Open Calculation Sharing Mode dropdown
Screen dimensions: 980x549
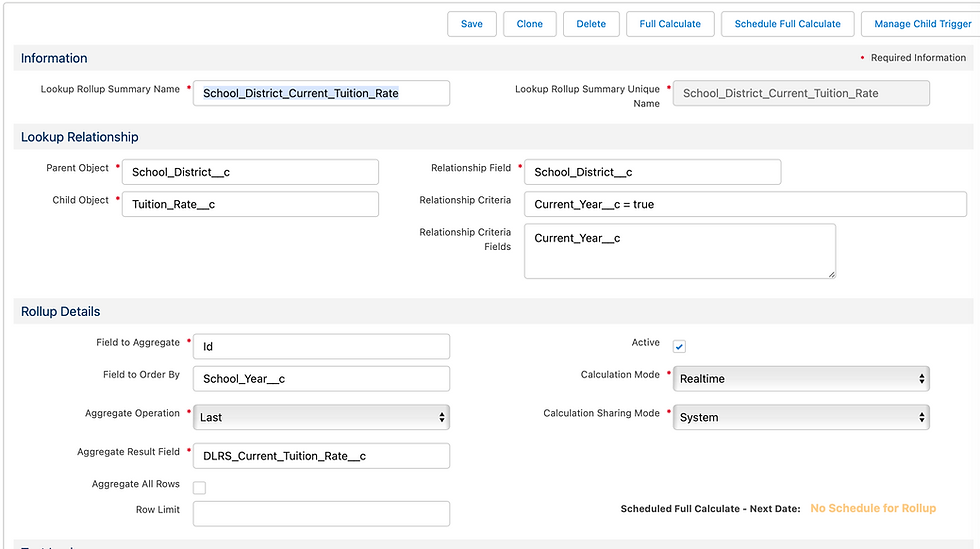[x=801, y=417]
